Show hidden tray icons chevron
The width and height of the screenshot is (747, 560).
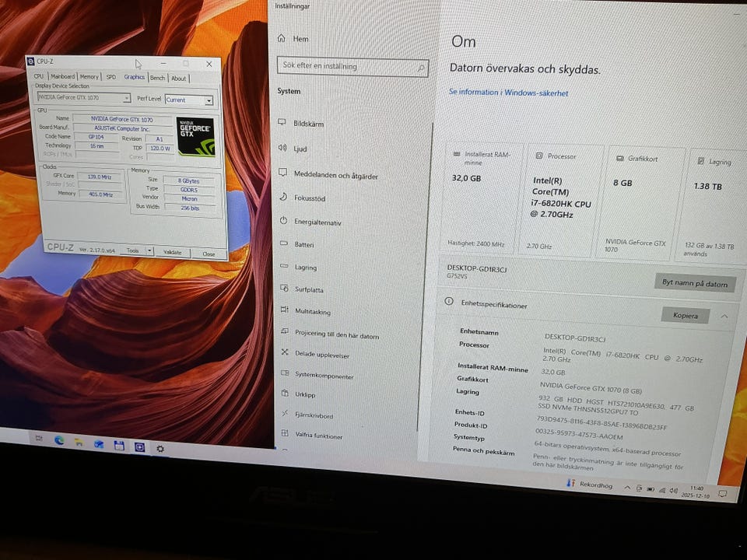point(627,488)
